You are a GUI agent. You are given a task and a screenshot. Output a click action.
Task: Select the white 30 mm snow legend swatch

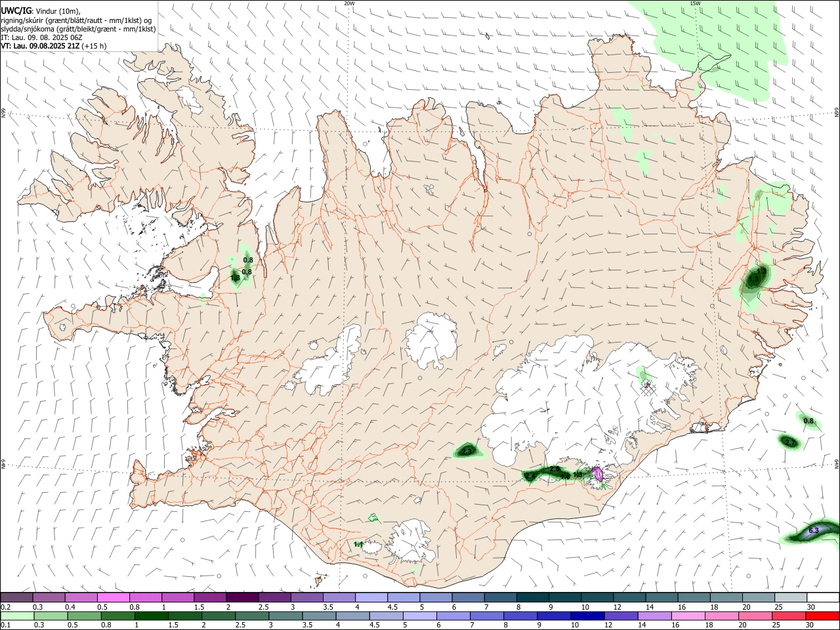tap(823, 597)
